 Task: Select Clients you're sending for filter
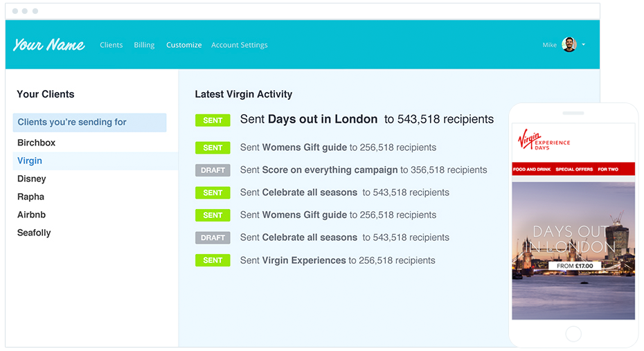click(89, 123)
